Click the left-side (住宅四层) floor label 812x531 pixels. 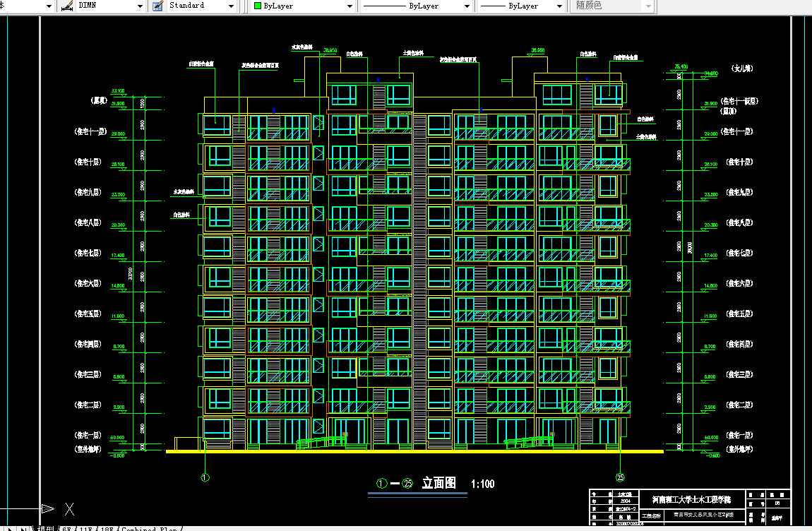pyautogui.click(x=88, y=345)
